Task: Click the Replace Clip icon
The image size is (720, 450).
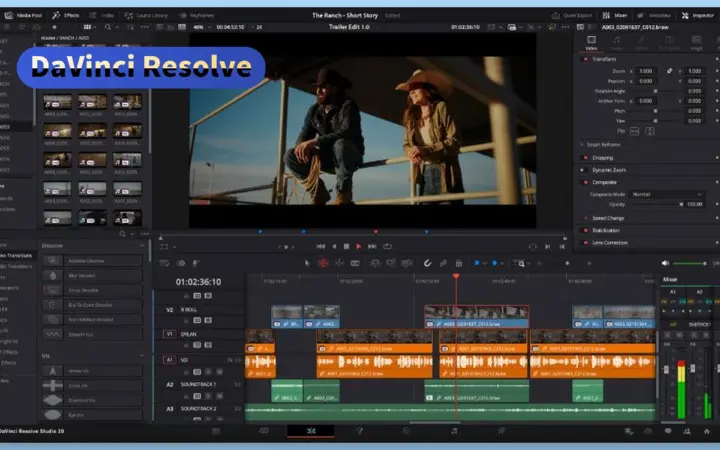Action: (x=407, y=263)
